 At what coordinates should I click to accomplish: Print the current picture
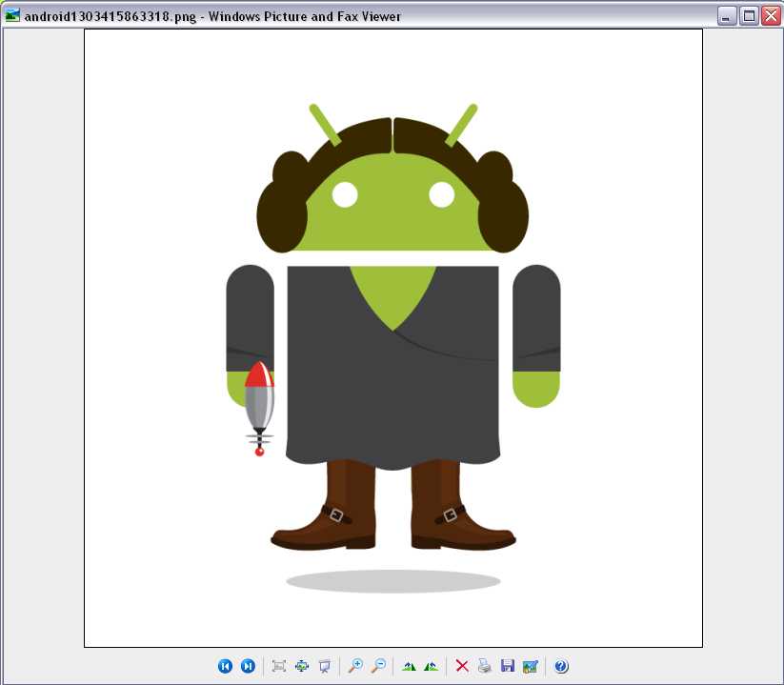coord(485,666)
